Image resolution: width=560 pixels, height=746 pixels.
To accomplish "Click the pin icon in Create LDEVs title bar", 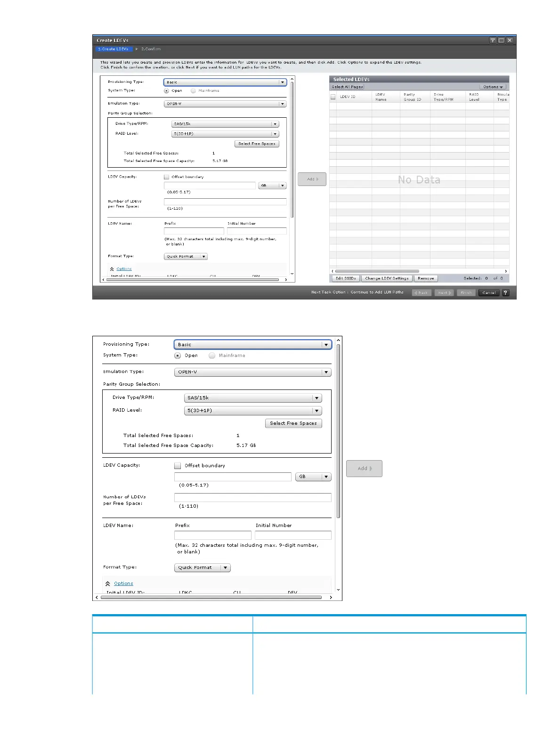I will (x=493, y=41).
